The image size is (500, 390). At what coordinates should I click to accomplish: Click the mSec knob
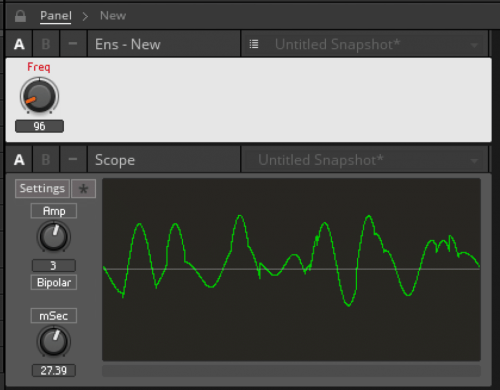(x=53, y=341)
